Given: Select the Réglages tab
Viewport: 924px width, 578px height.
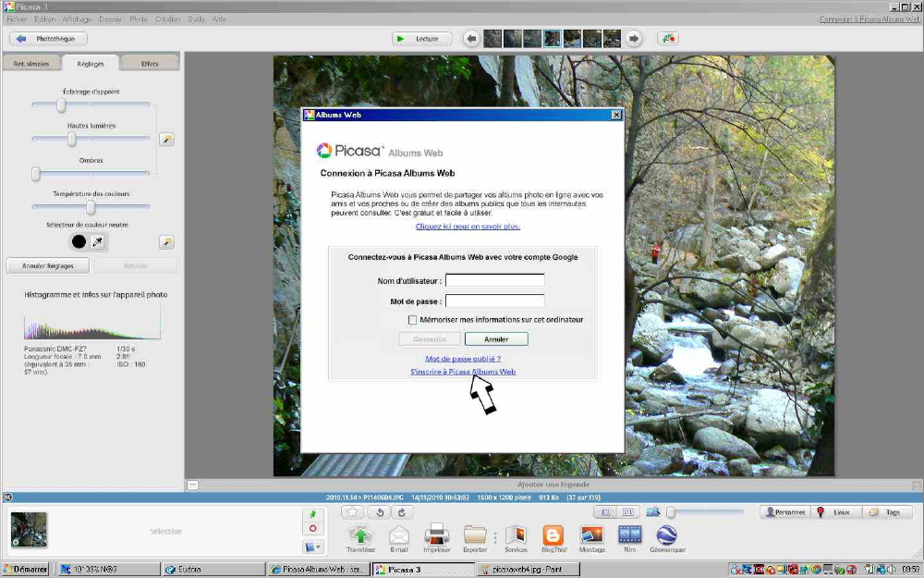Looking at the screenshot, I should click(x=91, y=63).
